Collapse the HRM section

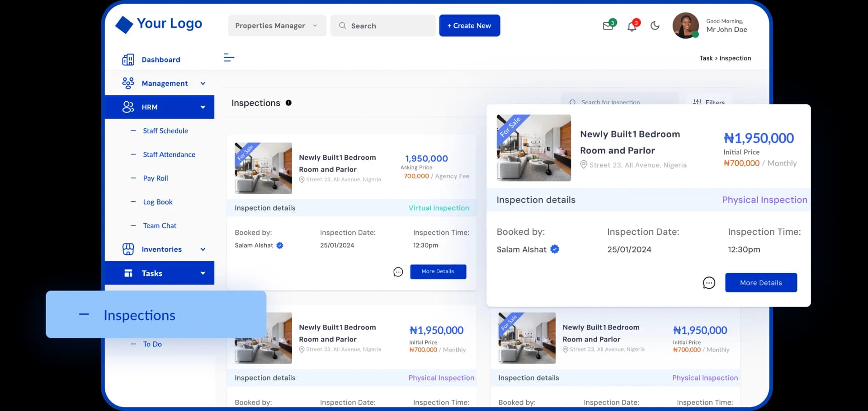[x=203, y=107]
